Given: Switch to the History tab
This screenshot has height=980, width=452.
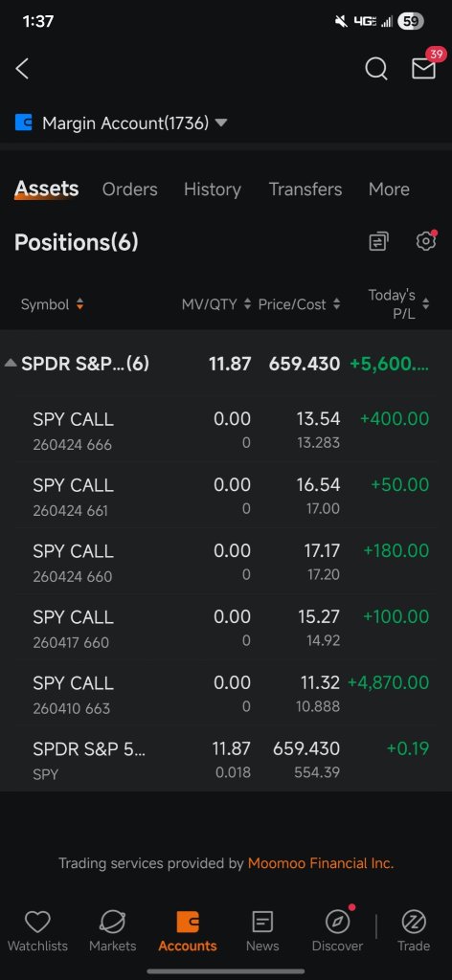Looking at the screenshot, I should (213, 189).
